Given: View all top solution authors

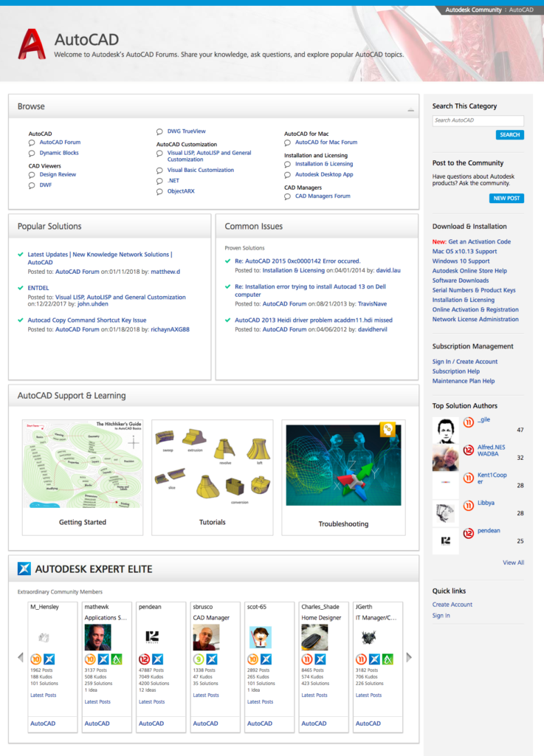Looking at the screenshot, I should tap(513, 563).
